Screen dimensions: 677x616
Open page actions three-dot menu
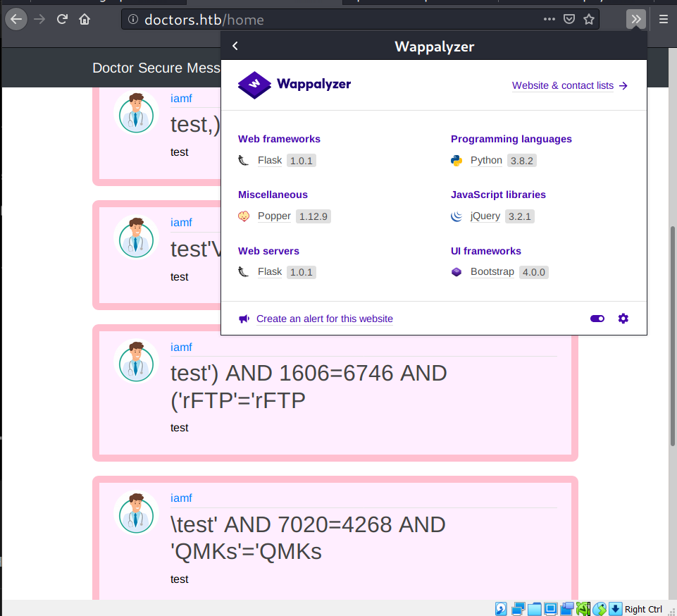point(548,19)
